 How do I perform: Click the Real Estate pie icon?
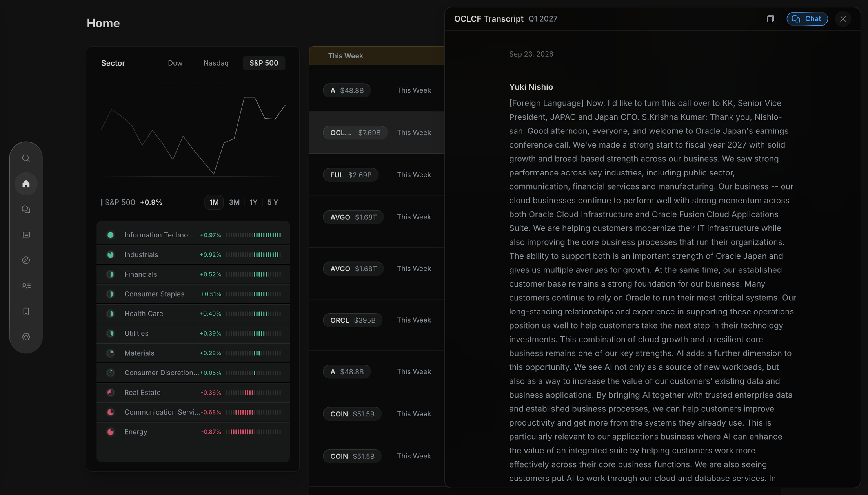coord(111,392)
